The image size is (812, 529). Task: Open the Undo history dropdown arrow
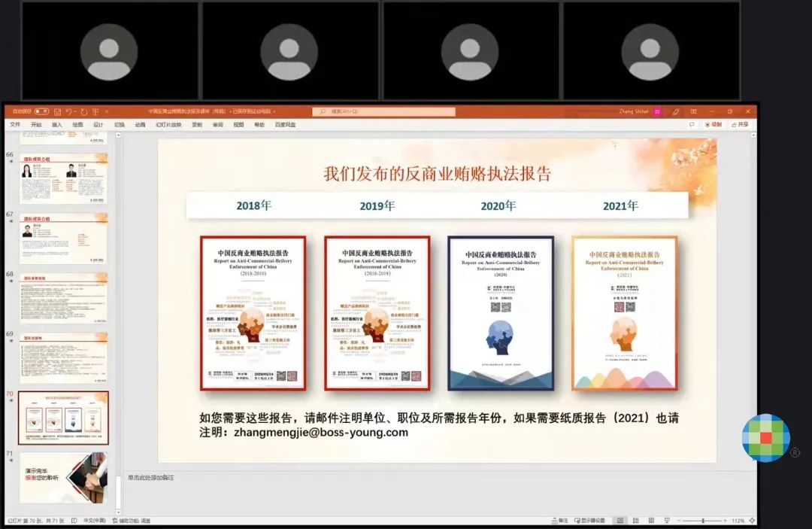75,111
